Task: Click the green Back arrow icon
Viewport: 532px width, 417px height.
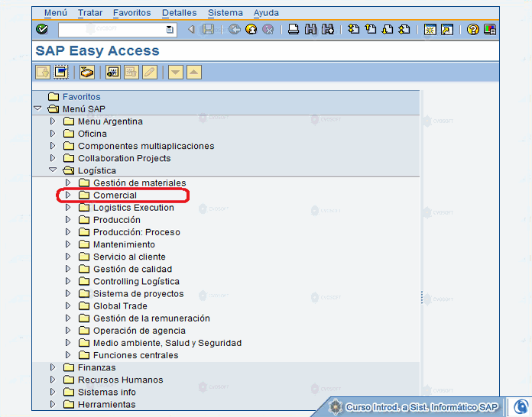Action: (234, 29)
